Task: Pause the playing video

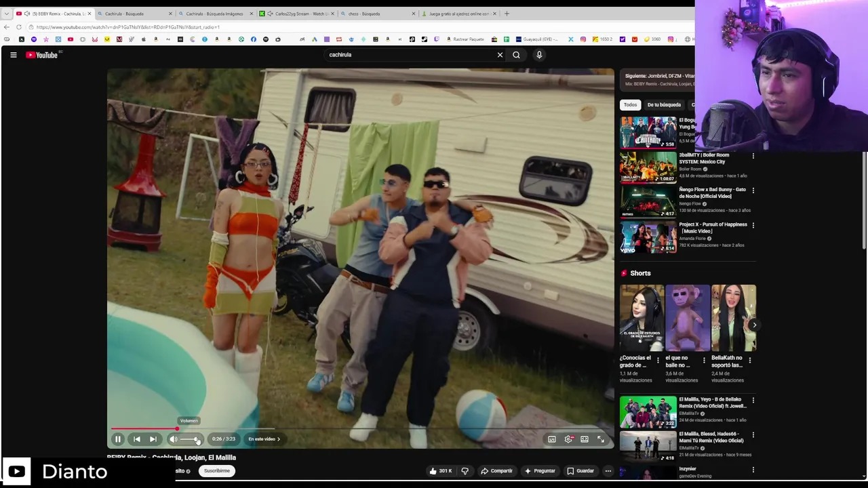Action: 117,439
